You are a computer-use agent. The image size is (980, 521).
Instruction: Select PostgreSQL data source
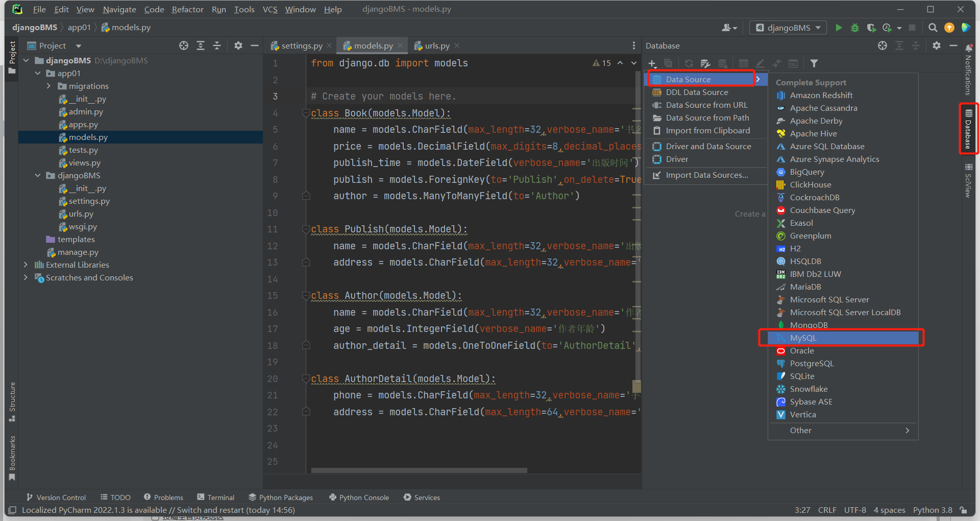843,363
